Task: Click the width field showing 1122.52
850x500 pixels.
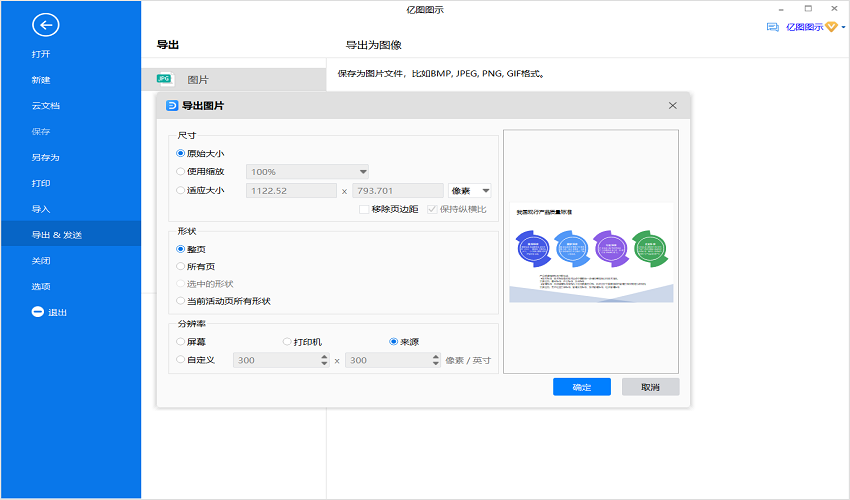Action: pyautogui.click(x=291, y=191)
